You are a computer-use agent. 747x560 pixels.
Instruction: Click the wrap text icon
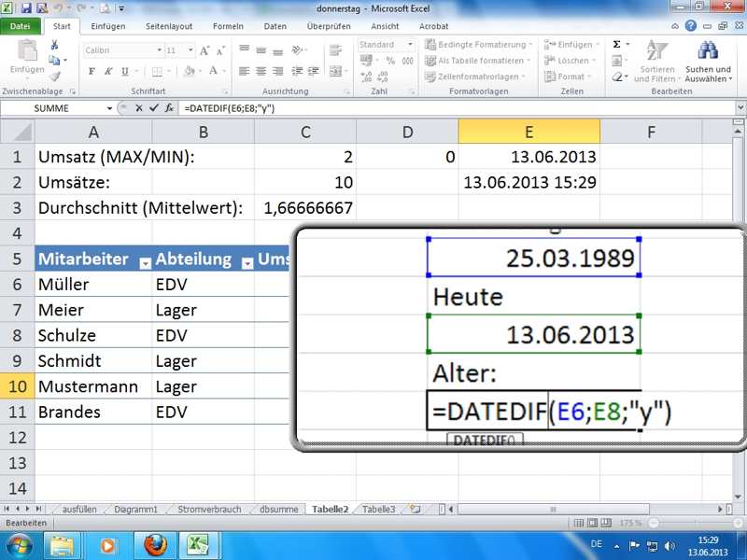click(335, 49)
